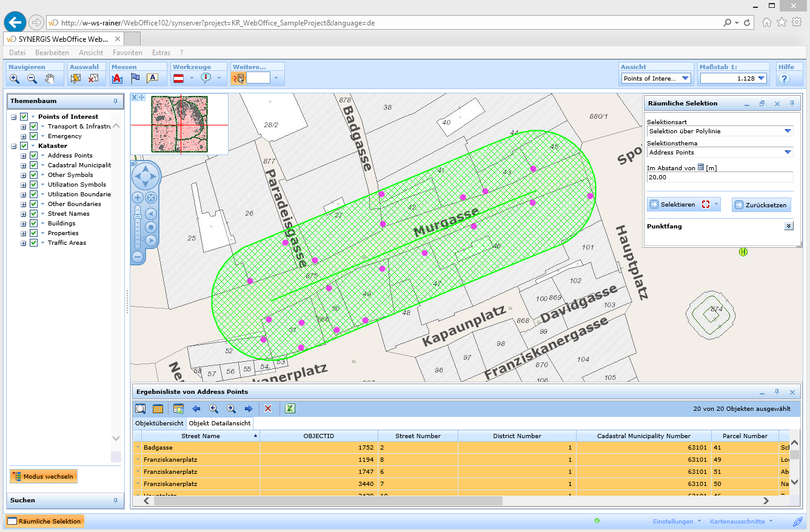Expand the Punktfang section
This screenshot has height=532, width=810.
coord(788,226)
